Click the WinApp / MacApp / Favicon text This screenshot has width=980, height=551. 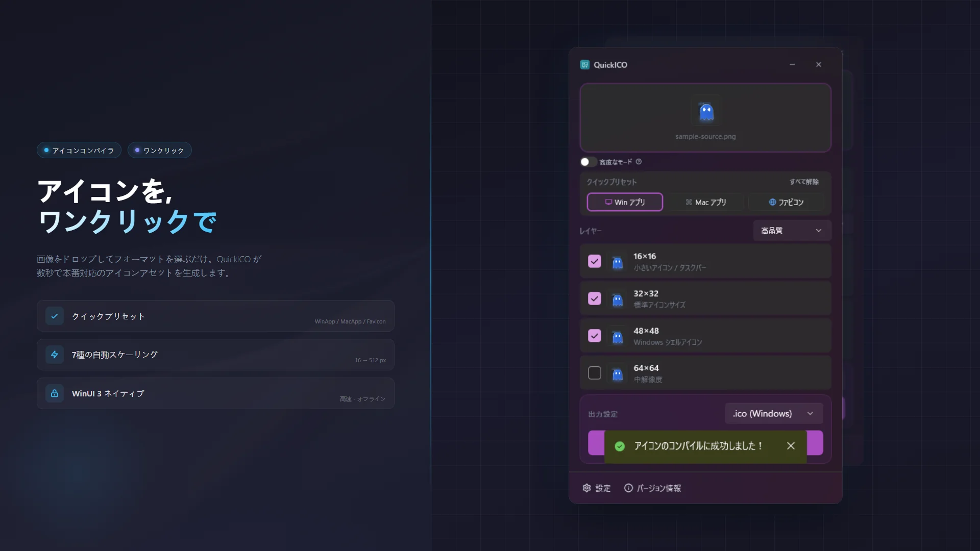(350, 321)
